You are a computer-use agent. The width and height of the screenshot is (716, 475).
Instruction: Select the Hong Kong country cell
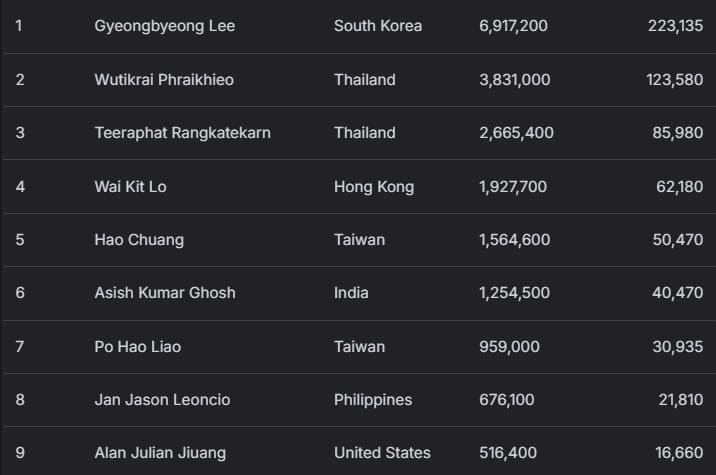coord(374,187)
